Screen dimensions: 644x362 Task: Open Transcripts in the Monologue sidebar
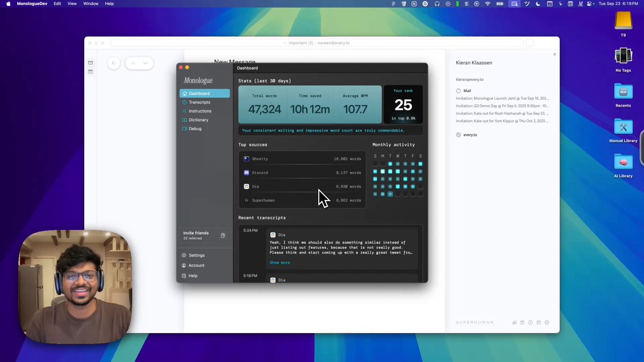click(199, 102)
